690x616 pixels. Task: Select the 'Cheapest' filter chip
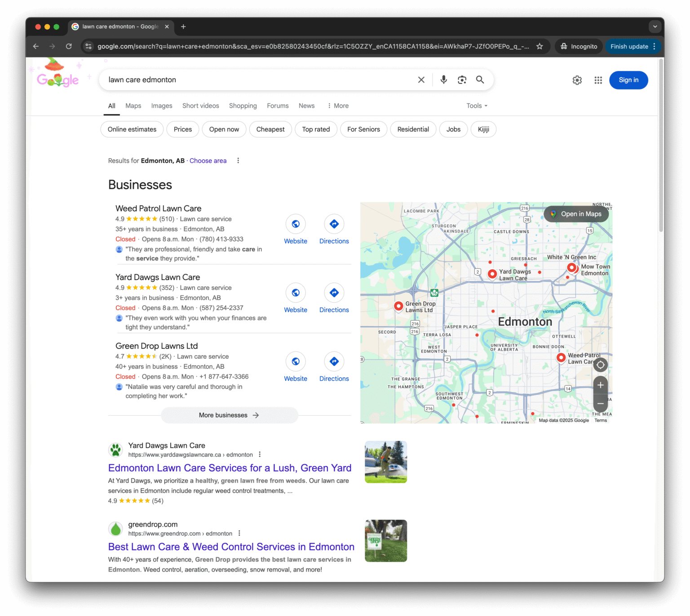(270, 129)
